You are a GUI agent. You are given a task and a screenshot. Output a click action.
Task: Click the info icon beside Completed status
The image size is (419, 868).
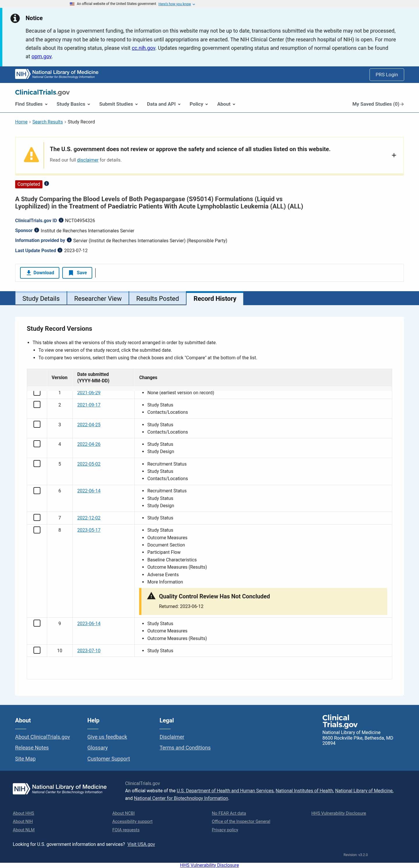coord(47,184)
